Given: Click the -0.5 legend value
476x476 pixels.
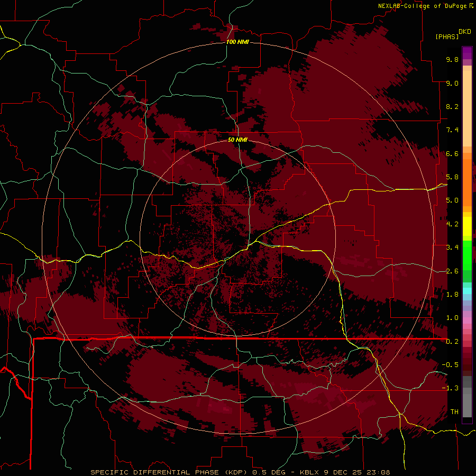Looking at the screenshot, I should 450,365.
